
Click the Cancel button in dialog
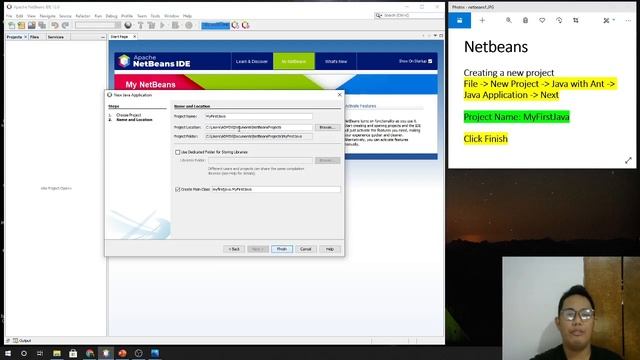(306, 249)
